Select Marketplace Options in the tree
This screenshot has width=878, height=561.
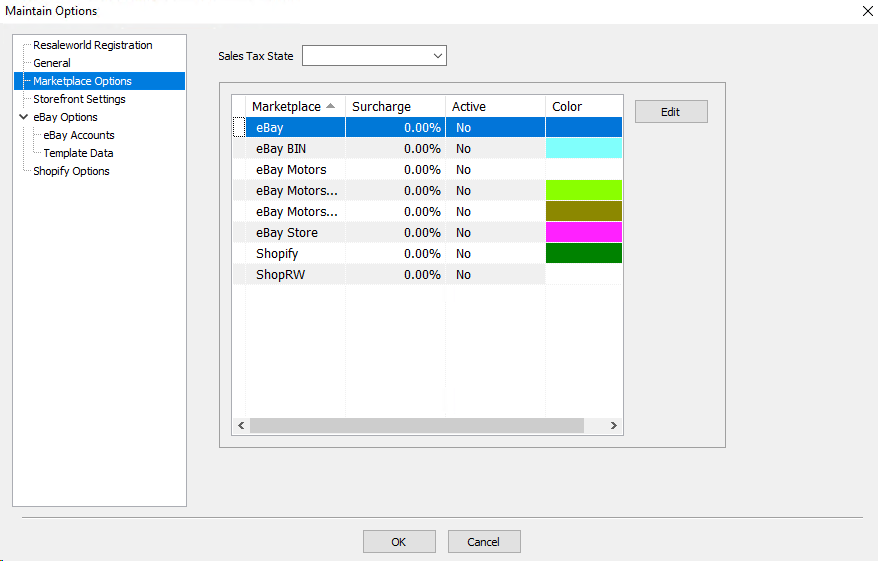tap(82, 81)
